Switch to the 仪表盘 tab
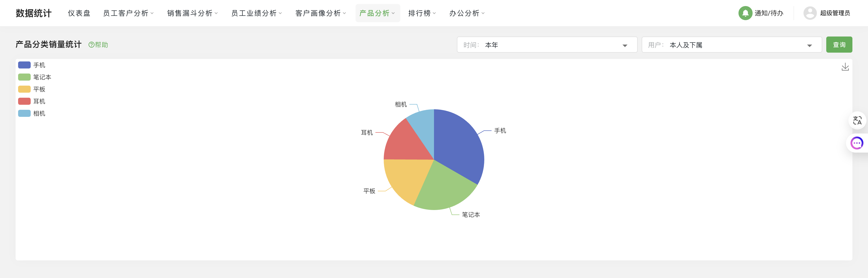 [79, 13]
